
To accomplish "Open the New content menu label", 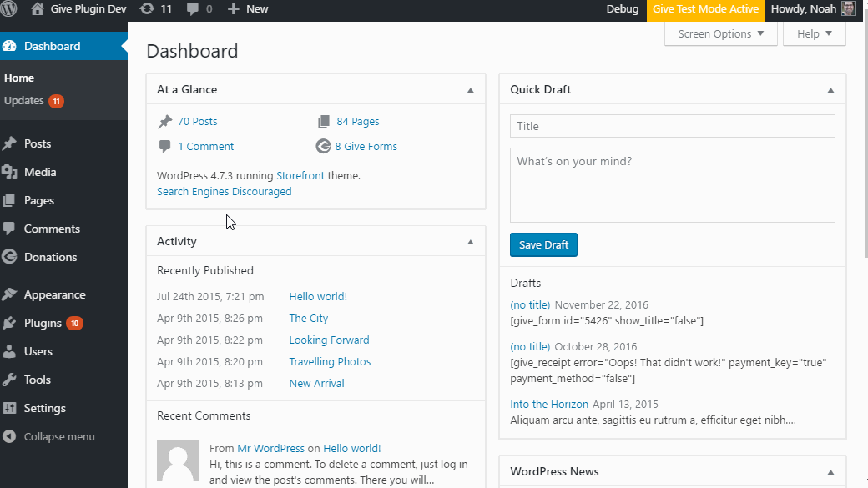I will point(257,9).
